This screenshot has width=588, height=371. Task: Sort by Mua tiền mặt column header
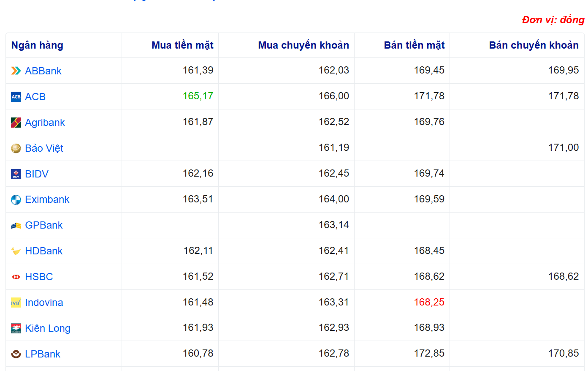[x=182, y=45]
